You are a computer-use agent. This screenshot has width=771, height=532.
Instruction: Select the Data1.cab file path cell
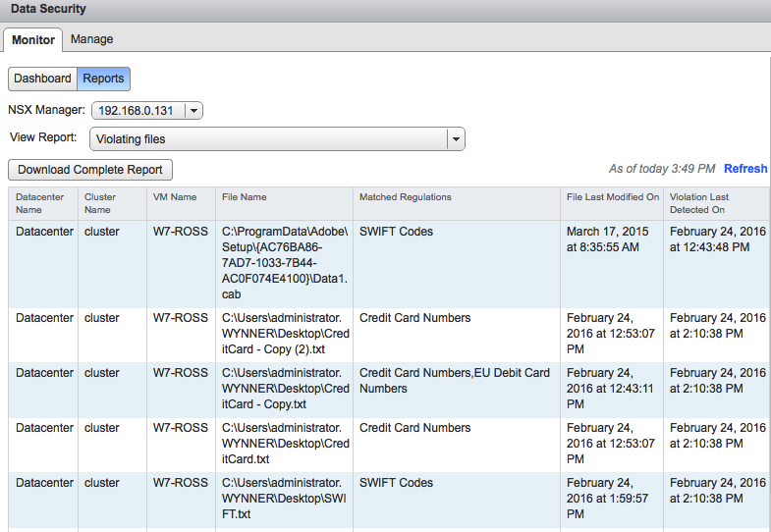click(284, 263)
